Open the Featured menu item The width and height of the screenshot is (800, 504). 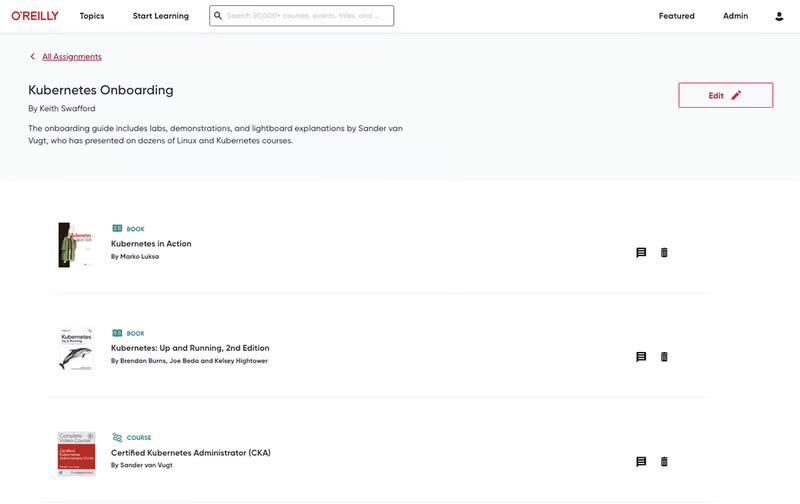click(x=676, y=16)
